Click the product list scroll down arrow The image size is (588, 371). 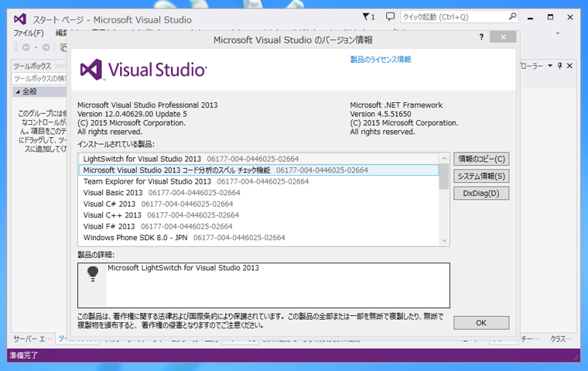coord(444,240)
